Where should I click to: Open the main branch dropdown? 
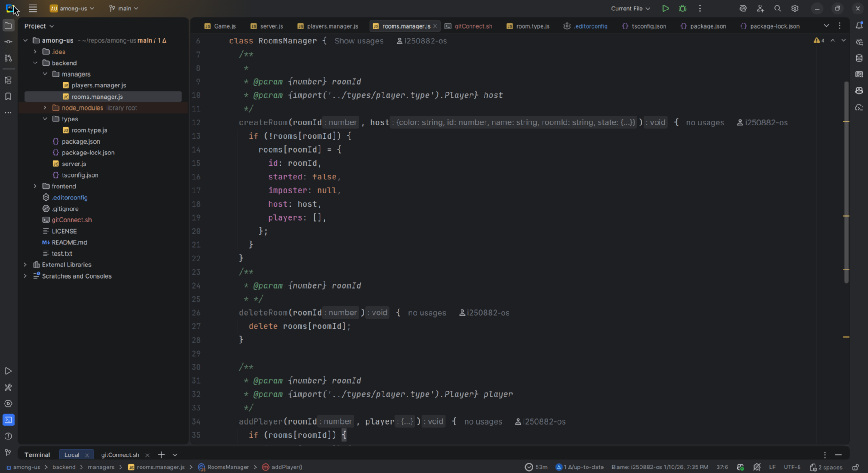pyautogui.click(x=124, y=9)
